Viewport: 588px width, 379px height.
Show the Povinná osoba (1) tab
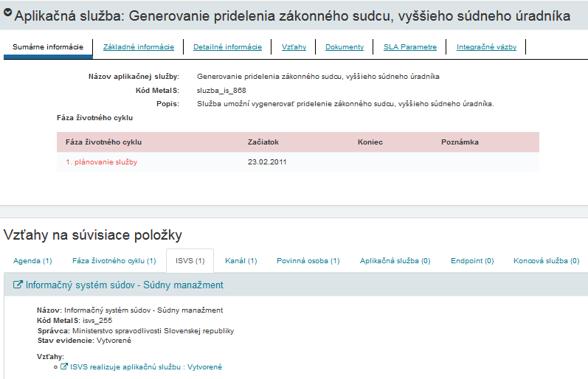pyautogui.click(x=308, y=261)
